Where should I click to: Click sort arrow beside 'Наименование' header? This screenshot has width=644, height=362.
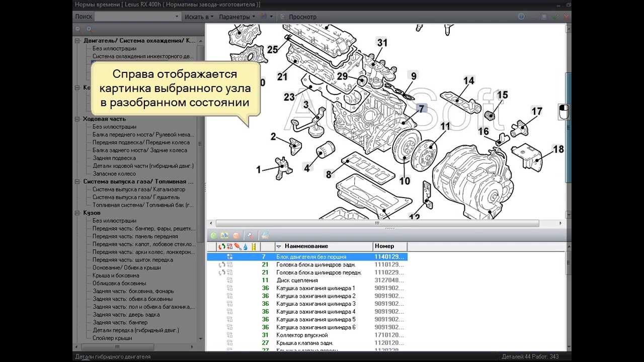279,246
